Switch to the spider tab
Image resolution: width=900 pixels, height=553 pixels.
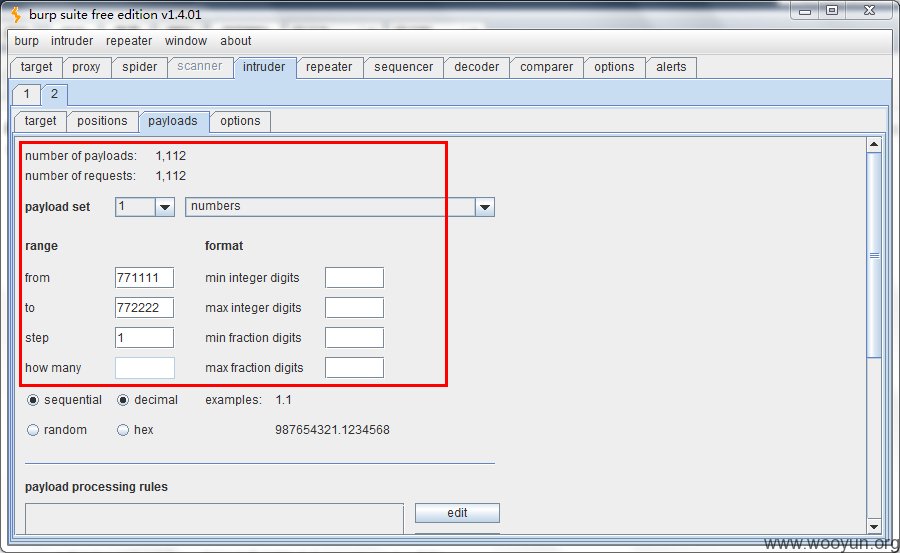(x=139, y=67)
